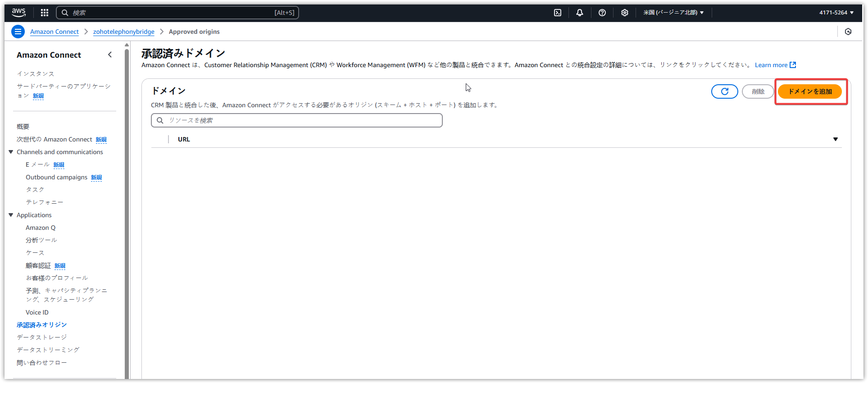The height and width of the screenshot is (397, 868).
Task: Click the resource search field in Domains
Action: click(x=297, y=120)
